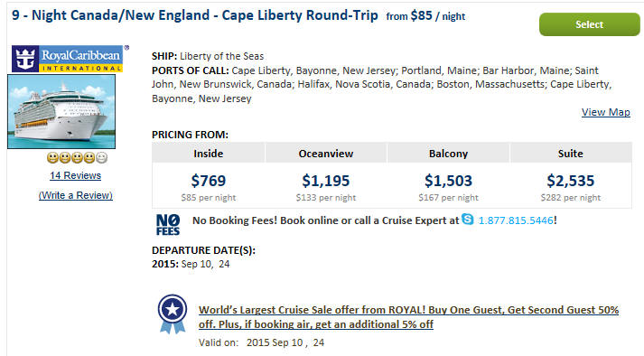The height and width of the screenshot is (356, 644).
Task: Click the $769 Inside price
Action: (209, 181)
